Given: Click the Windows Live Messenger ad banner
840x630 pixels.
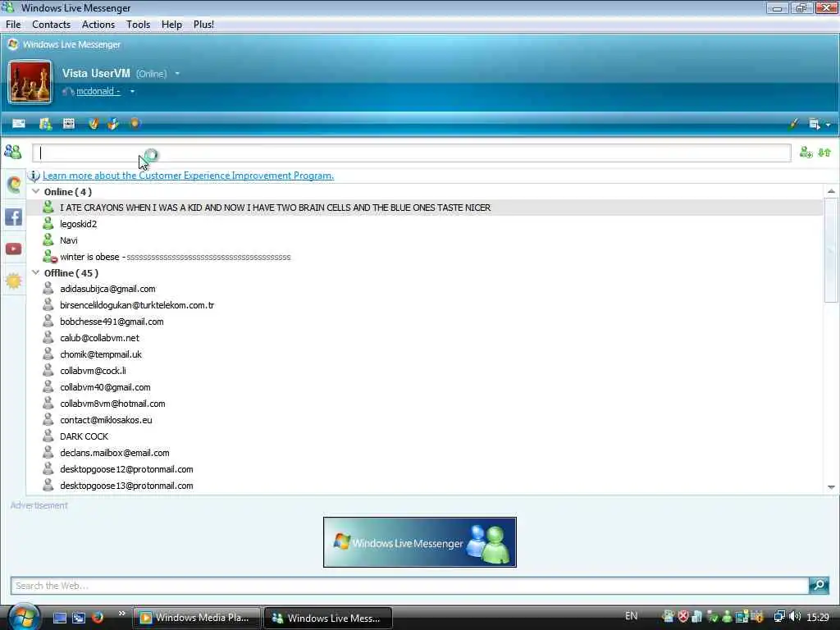Looking at the screenshot, I should coord(420,542).
